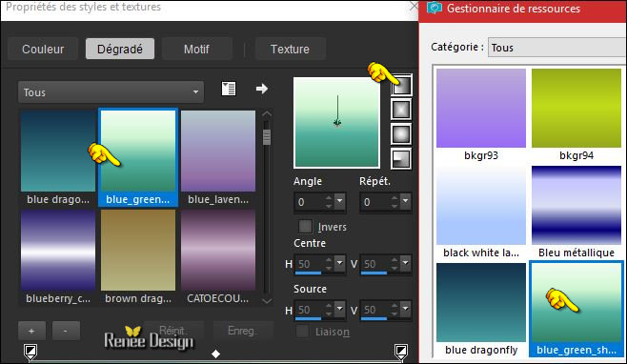The image size is (627, 364).
Task: Switch to the Texture tab
Action: (290, 49)
